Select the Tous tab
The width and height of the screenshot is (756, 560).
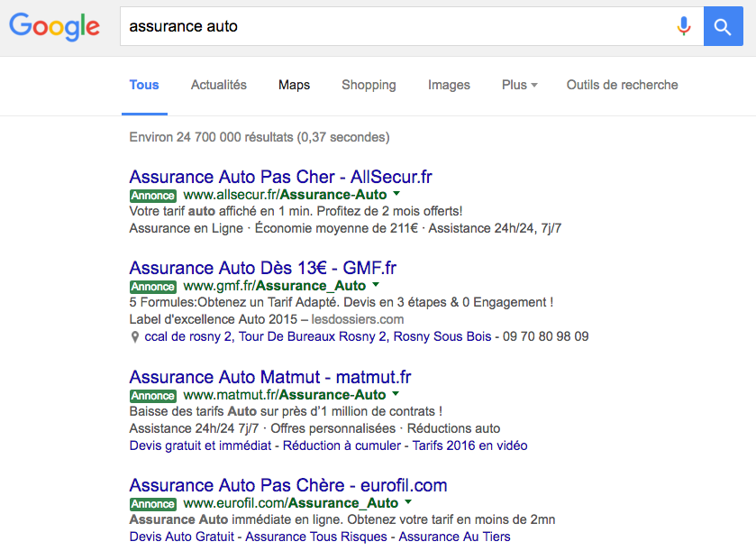coord(144,85)
